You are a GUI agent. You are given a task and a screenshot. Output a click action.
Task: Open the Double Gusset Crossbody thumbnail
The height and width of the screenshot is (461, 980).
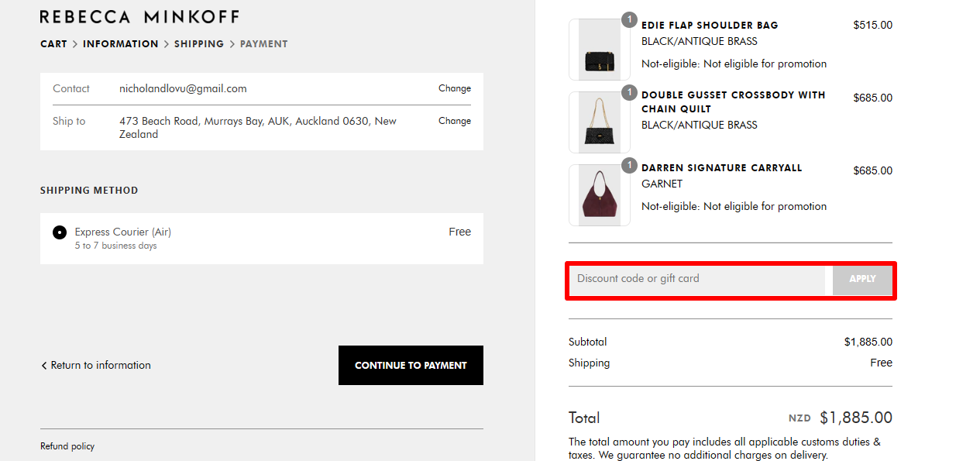(x=599, y=122)
